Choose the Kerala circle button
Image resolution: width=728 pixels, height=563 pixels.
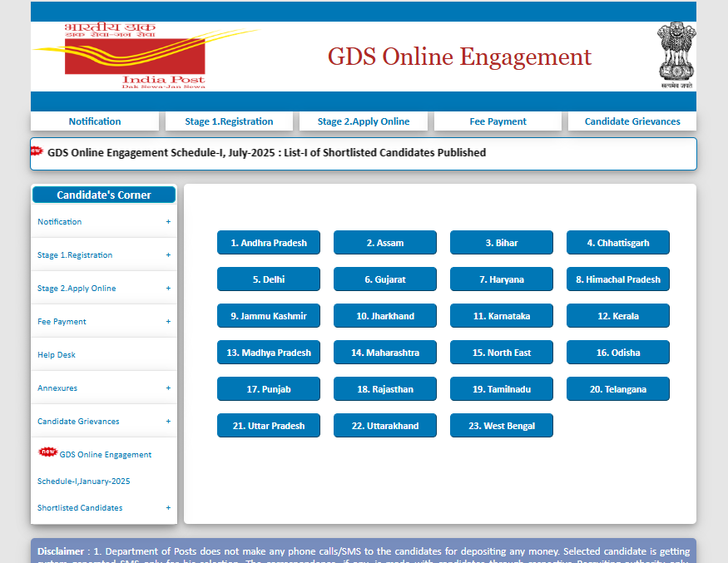tap(618, 316)
